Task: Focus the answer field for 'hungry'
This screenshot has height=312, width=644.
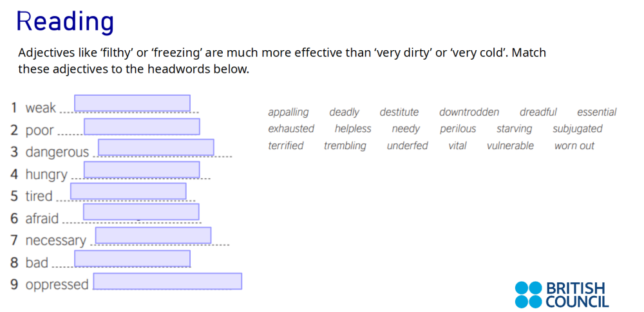Action: tap(142, 170)
